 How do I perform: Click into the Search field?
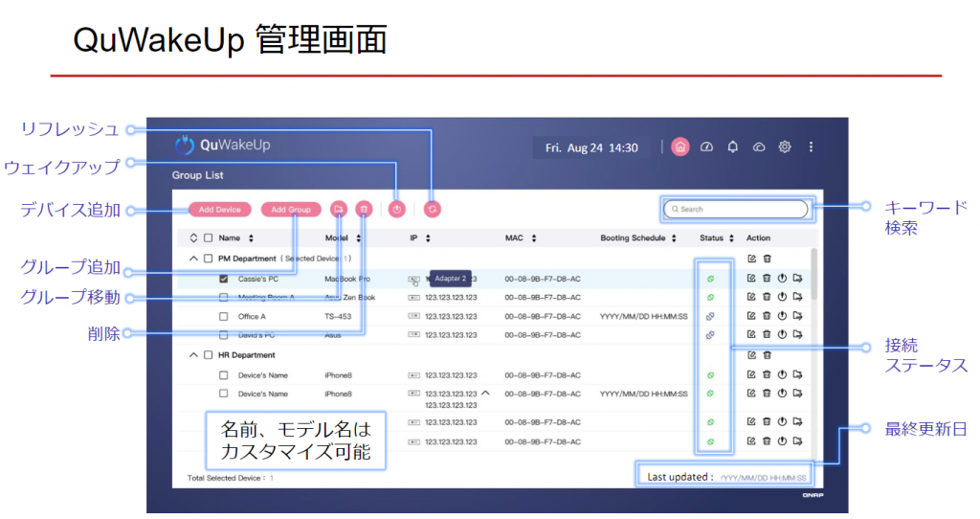(x=739, y=209)
